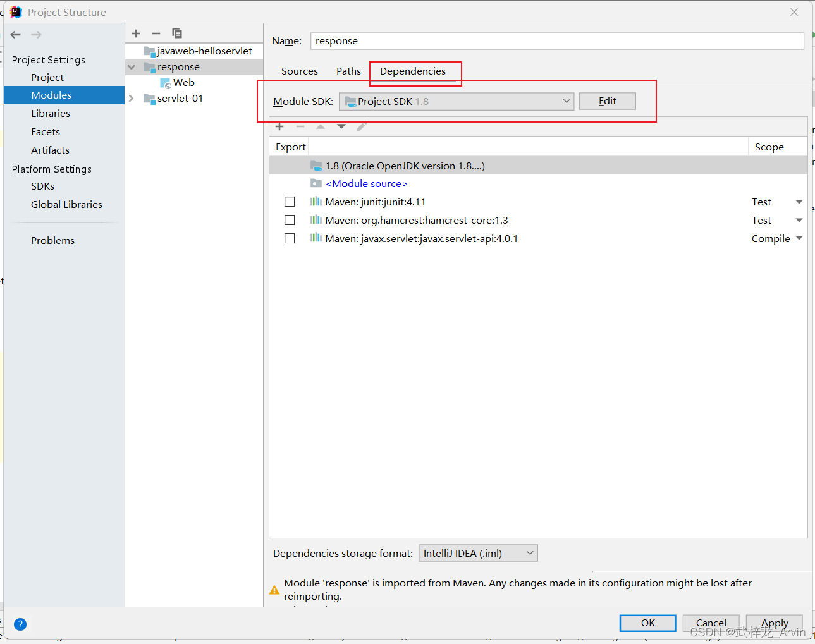Screen dimensions: 815x644
Task: Expand the servlet-01 module tree node
Action: 132,99
